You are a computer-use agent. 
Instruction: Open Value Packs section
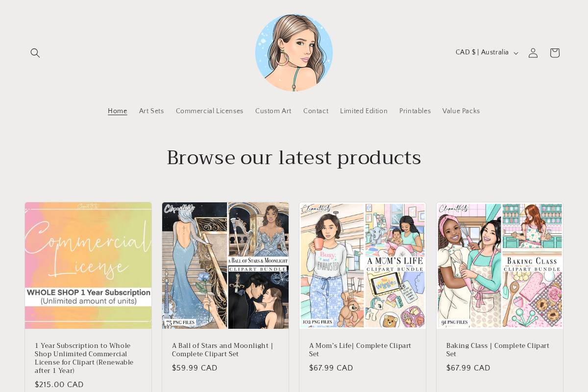coord(461,111)
